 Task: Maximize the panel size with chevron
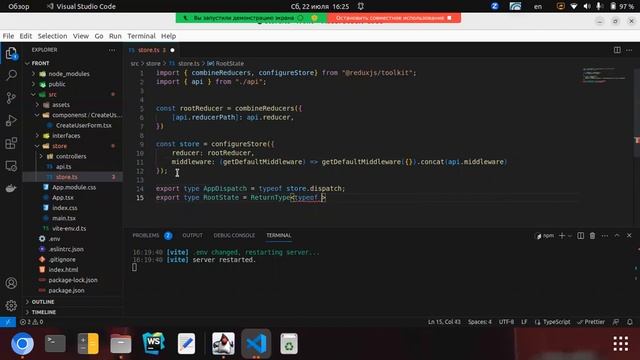617,236
